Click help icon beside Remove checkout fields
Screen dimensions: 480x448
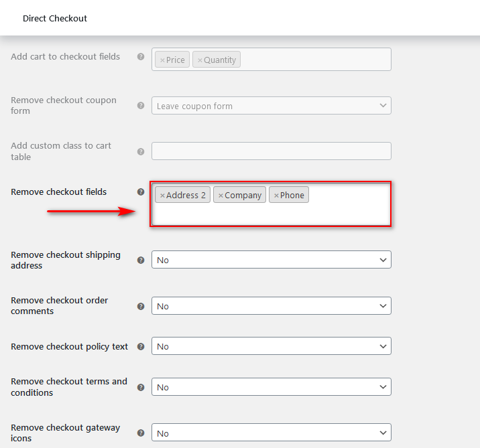pos(141,192)
